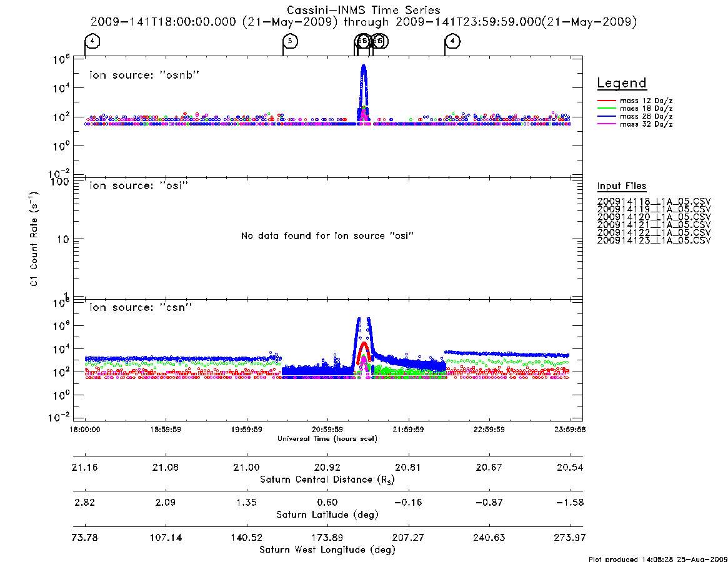Click the Saturn distance value 21.16
The height and width of the screenshot is (562, 728).
(85, 467)
